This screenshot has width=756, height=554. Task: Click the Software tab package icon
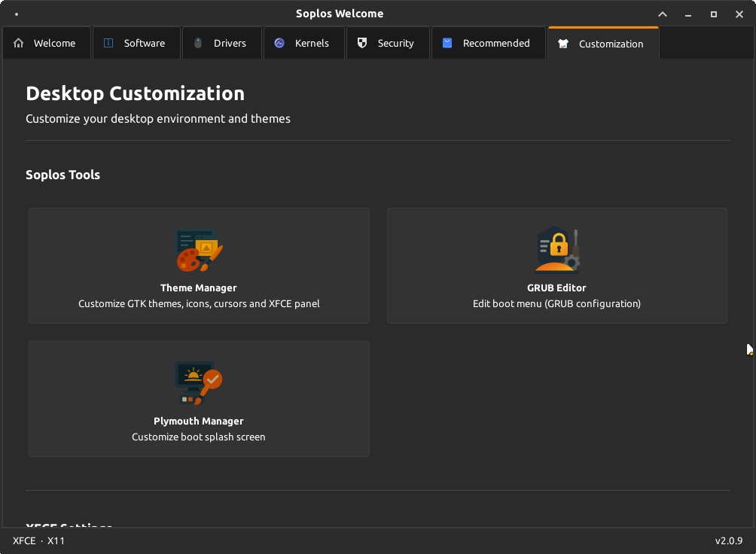point(108,43)
